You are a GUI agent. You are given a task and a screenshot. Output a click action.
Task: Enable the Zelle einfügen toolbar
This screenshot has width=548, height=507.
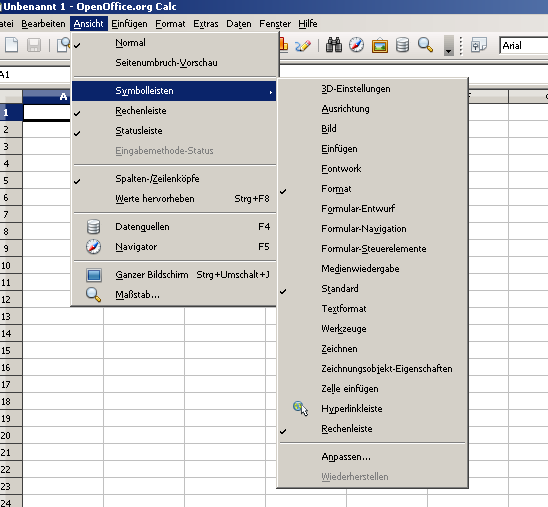point(372,389)
